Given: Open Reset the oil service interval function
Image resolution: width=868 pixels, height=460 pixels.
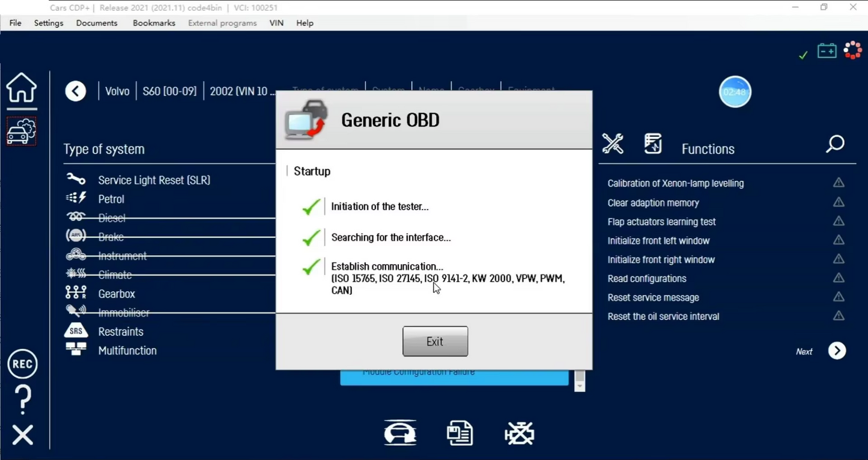Looking at the screenshot, I should pyautogui.click(x=664, y=316).
